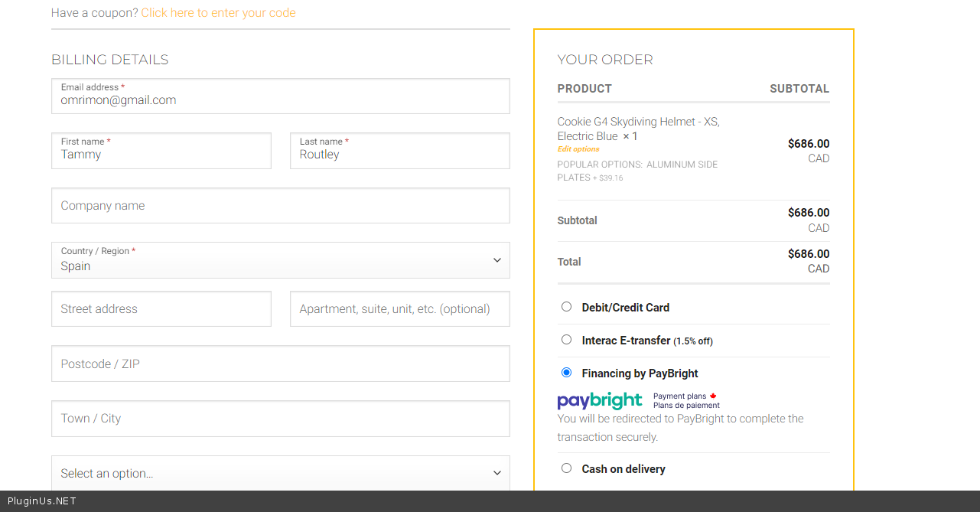Expand the Select an option dropdown
Viewport: 980px width, 512px height.
click(280, 473)
